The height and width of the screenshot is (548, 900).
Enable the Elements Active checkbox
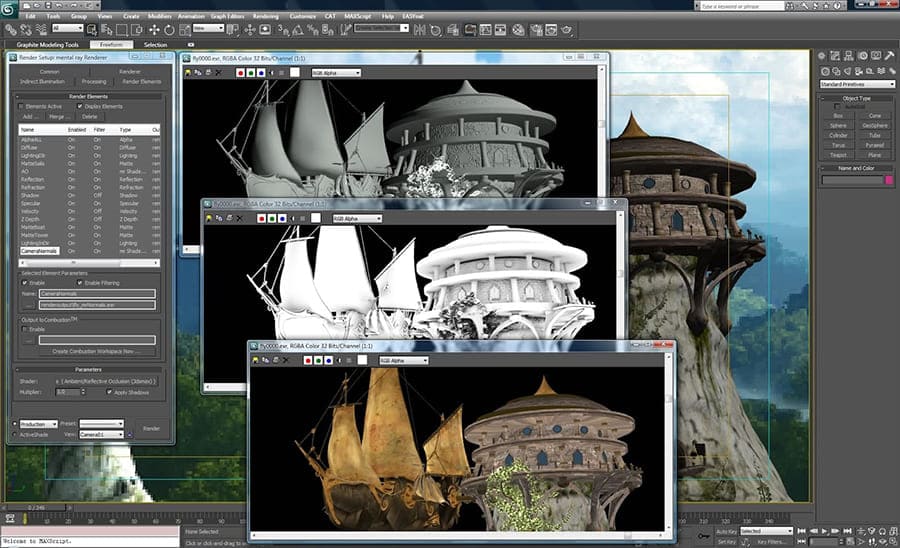click(x=20, y=105)
